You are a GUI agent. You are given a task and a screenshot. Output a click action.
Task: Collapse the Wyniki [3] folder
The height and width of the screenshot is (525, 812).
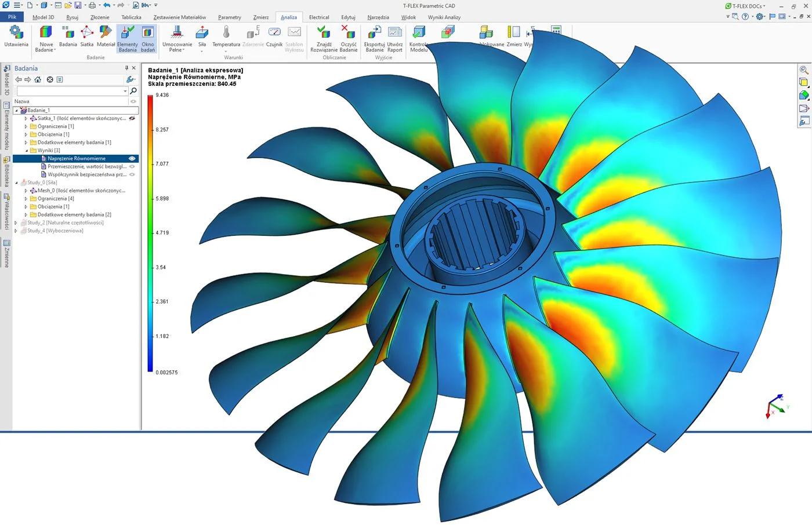pos(26,150)
